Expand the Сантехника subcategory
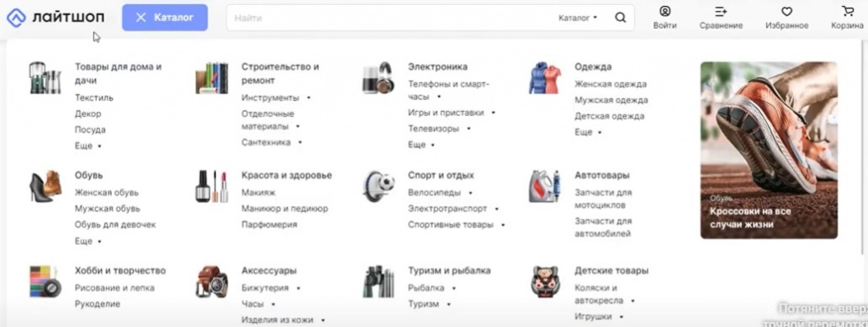Viewport: 868px width, 327px height. (300, 142)
